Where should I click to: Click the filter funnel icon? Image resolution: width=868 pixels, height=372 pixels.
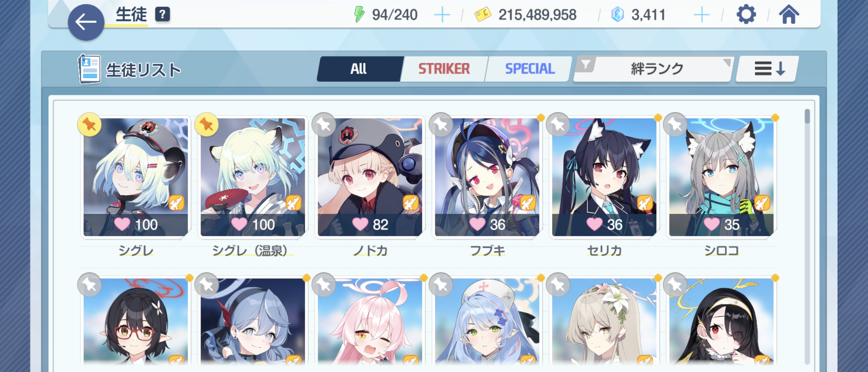coord(586,64)
